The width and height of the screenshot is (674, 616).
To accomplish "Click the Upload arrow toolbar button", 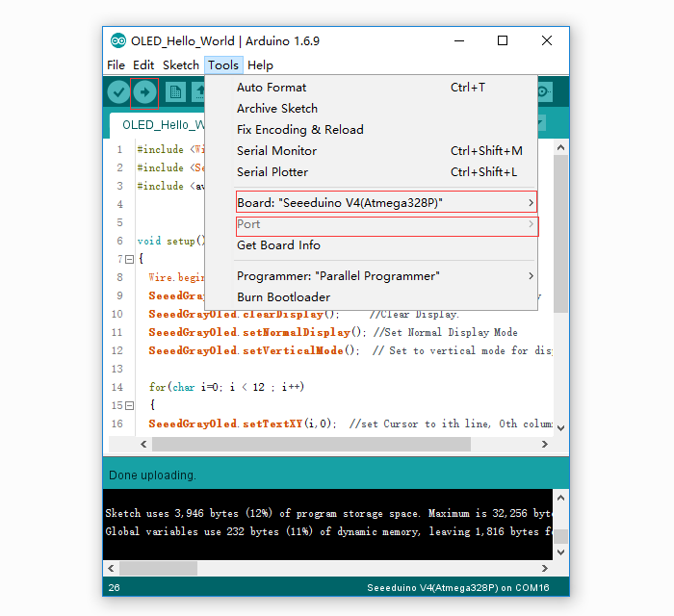I will pyautogui.click(x=144, y=92).
